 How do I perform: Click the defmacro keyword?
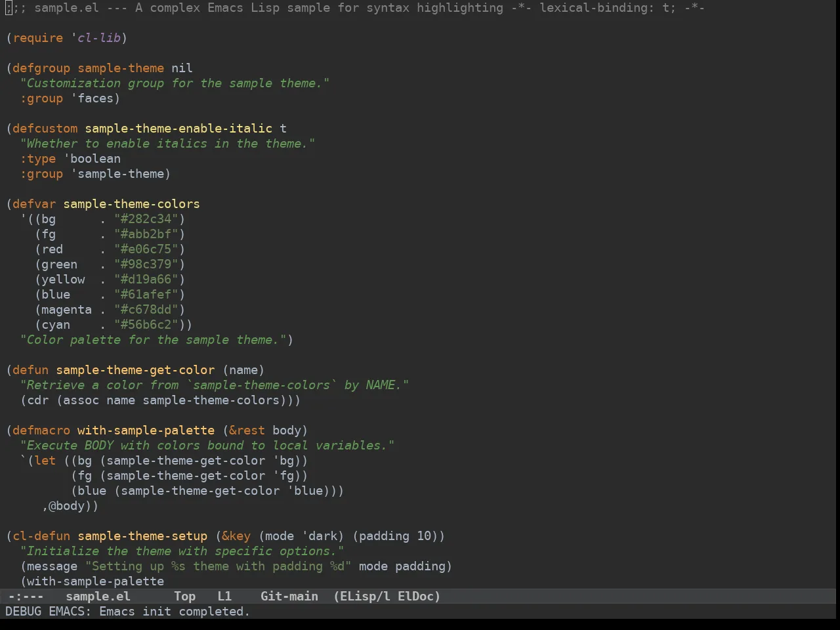41,430
